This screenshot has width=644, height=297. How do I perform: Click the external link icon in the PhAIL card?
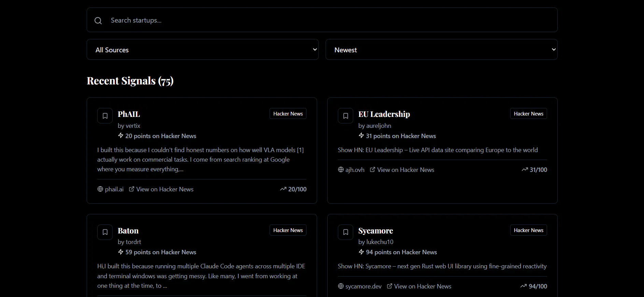pos(131,189)
